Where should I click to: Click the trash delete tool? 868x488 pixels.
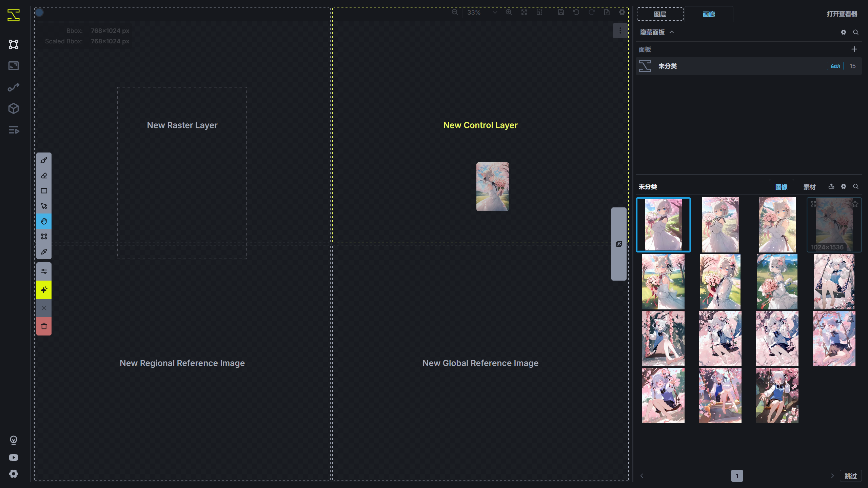tap(44, 326)
